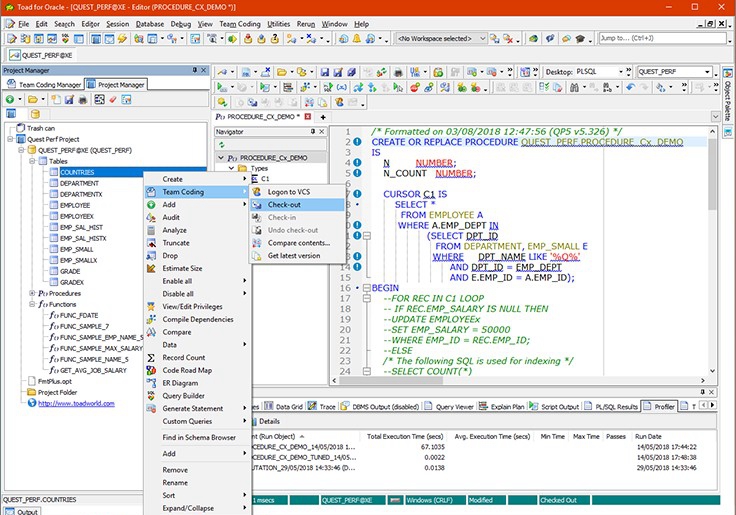The image size is (736, 515).
Task: Choose Get latest version in submenu
Action: point(297,256)
